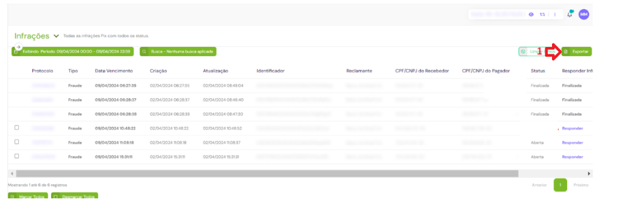The image size is (644, 224).
Task: Open the notifications bell
Action: pyautogui.click(x=570, y=14)
